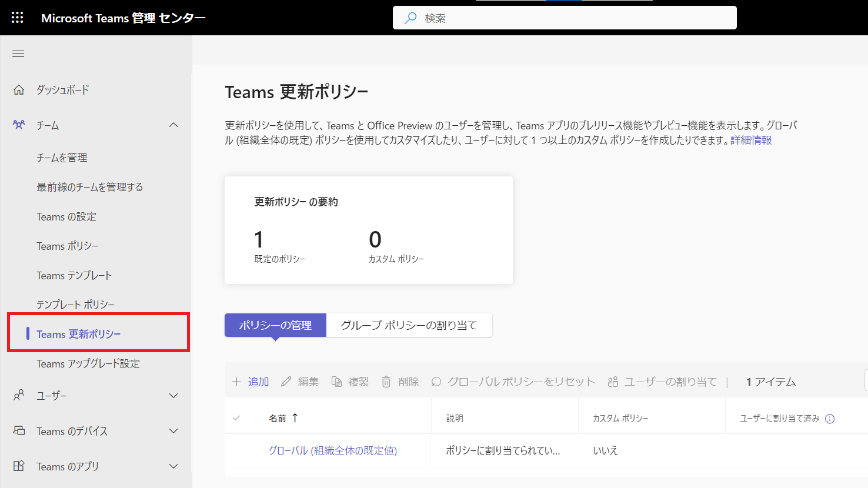Select Teams 更新ポリシー in sidebar
868x488 pixels.
(x=79, y=335)
